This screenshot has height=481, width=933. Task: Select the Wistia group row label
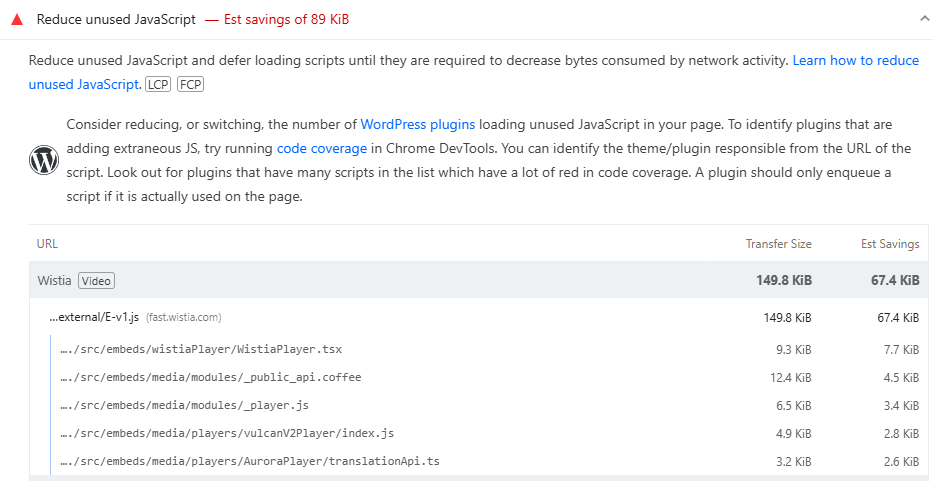55,280
